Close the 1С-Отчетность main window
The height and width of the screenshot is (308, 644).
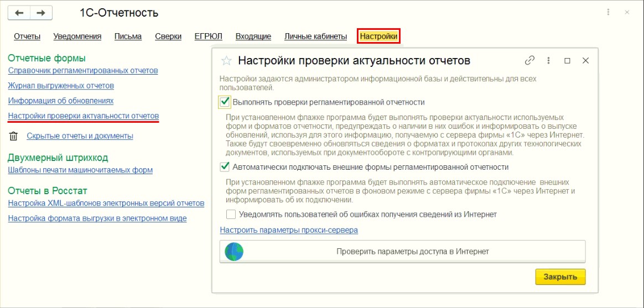(627, 13)
